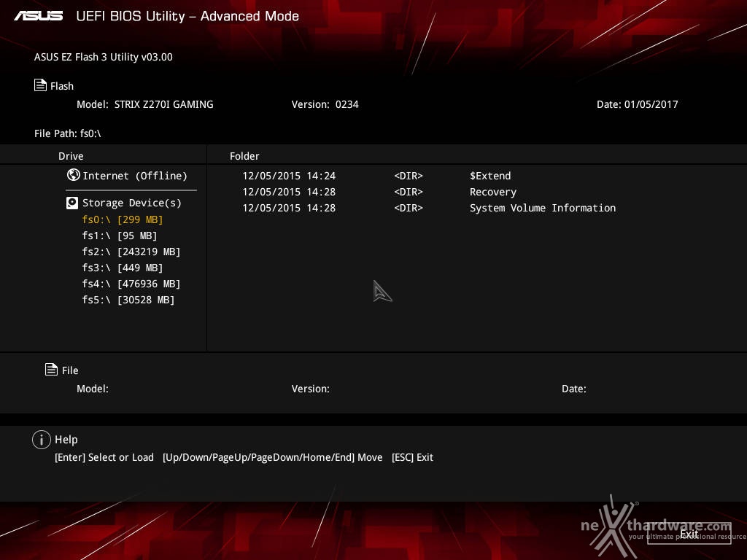Click the <DIR> tag of System Volume row
The height and width of the screenshot is (560, 747).
(409, 208)
